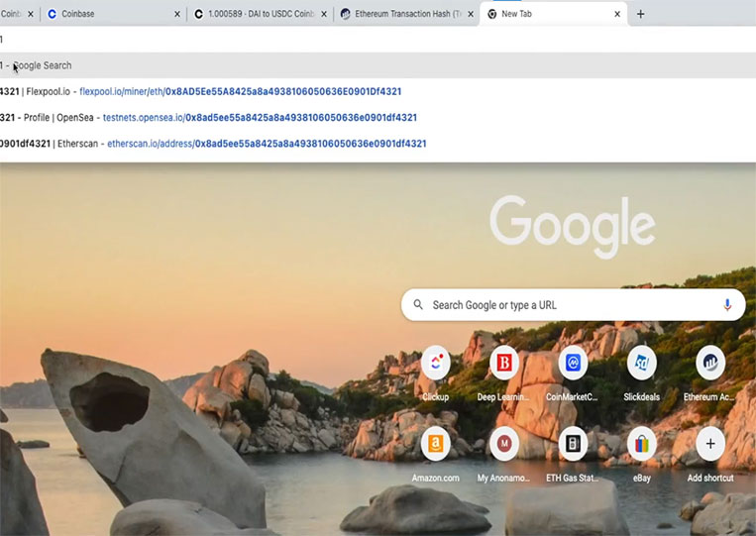Open a new tab with plus button
The image size is (756, 536).
(x=640, y=14)
